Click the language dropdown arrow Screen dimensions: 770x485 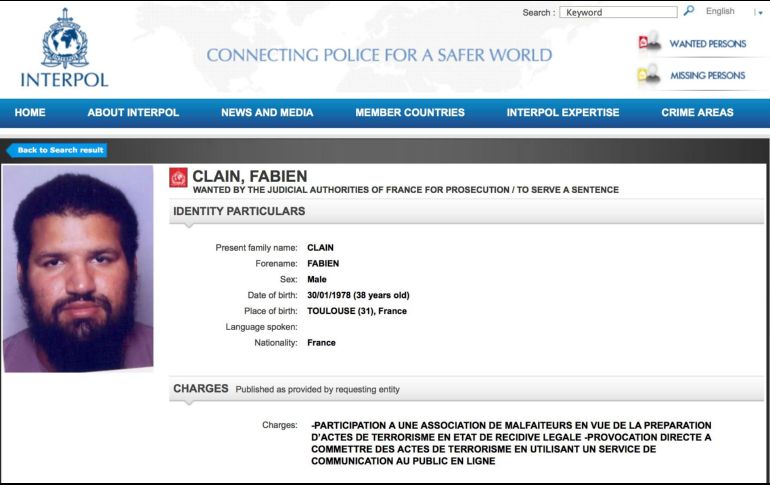pyautogui.click(x=760, y=13)
